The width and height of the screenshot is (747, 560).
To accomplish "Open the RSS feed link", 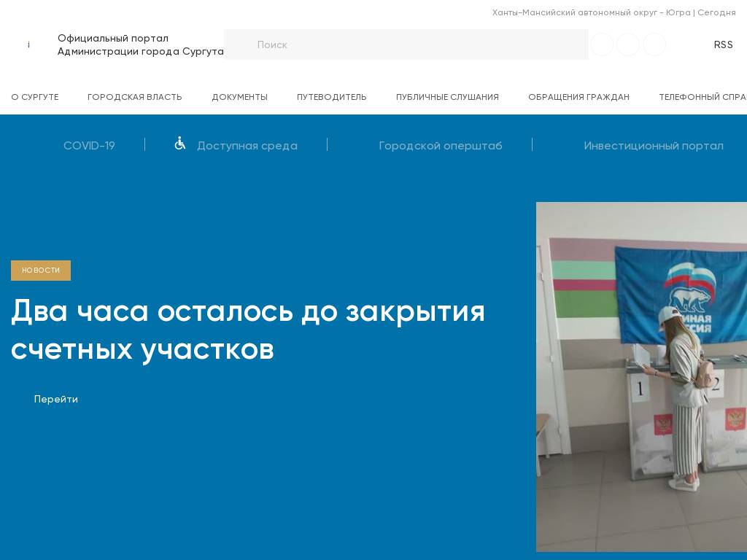I will click(723, 44).
